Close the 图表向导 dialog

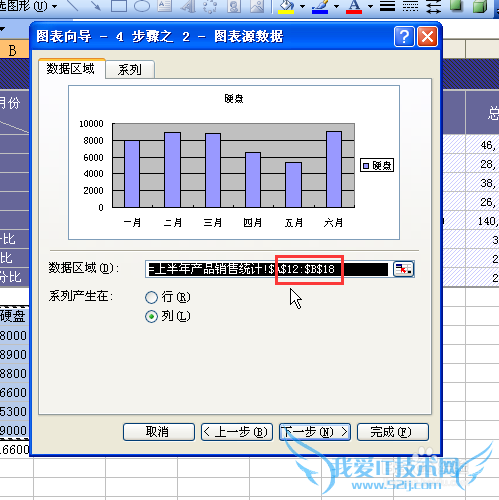tap(427, 37)
